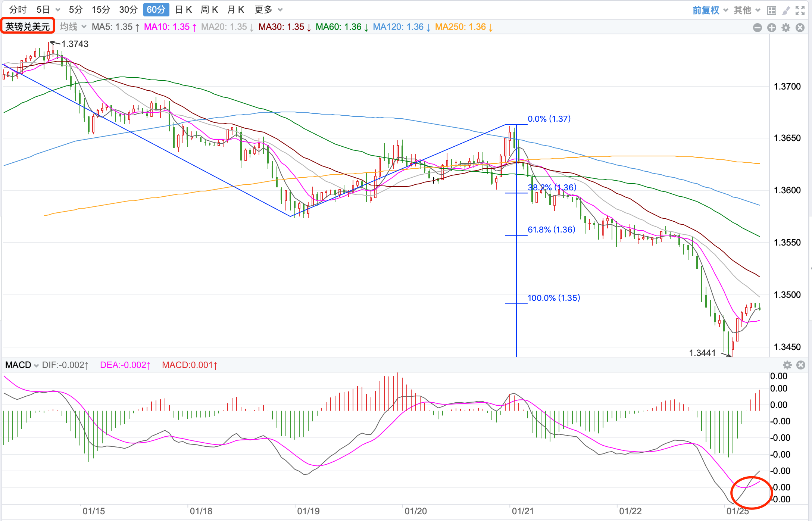812x521 pixels.
Task: Close the MACD indicator panel
Action: click(x=800, y=365)
